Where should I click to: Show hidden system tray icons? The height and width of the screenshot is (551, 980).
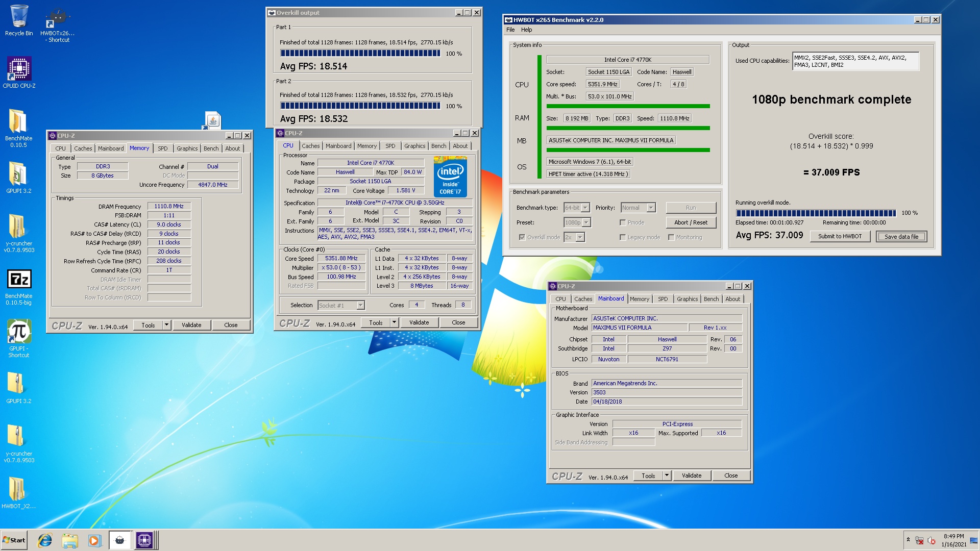click(x=908, y=540)
